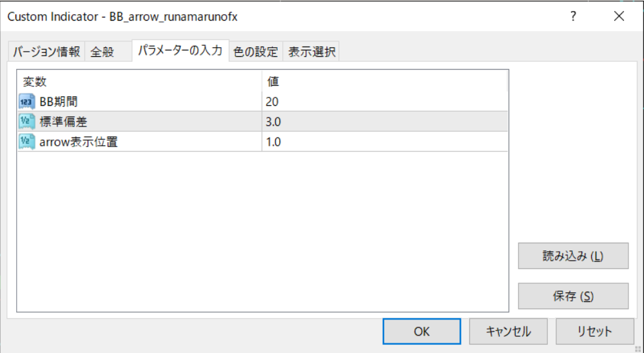Image resolution: width=644 pixels, height=353 pixels.
Task: Go to the 色の設定 tab
Action: pos(255,52)
